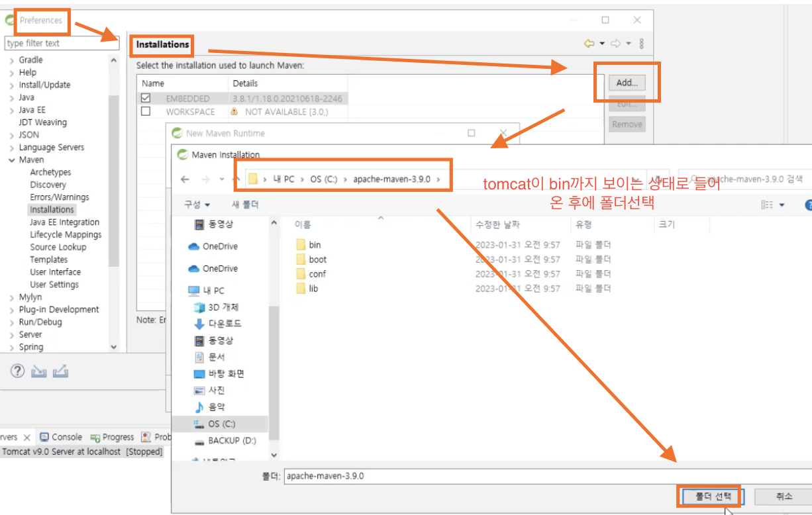Collapse the Maven preferences node

click(11, 160)
